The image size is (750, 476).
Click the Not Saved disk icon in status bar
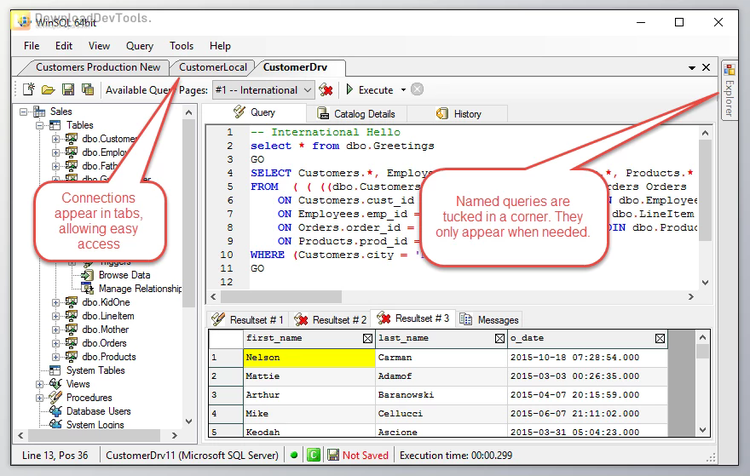coord(333,455)
